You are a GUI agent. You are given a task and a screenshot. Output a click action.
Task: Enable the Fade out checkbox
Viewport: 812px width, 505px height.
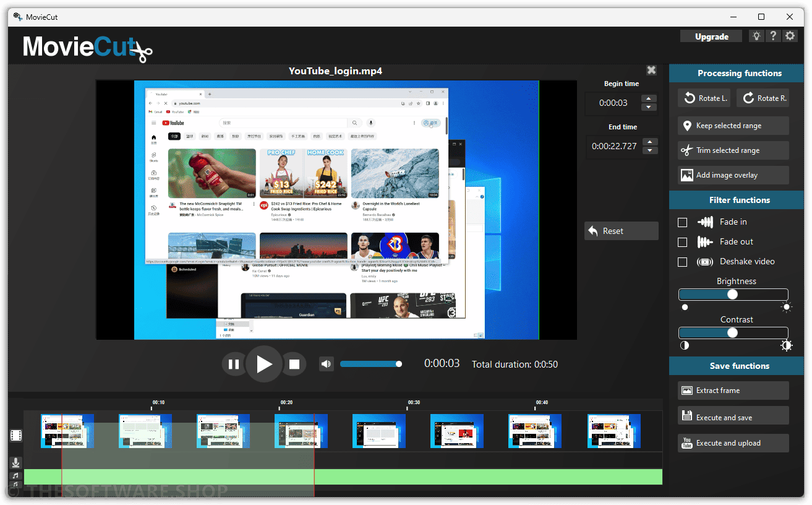click(683, 242)
